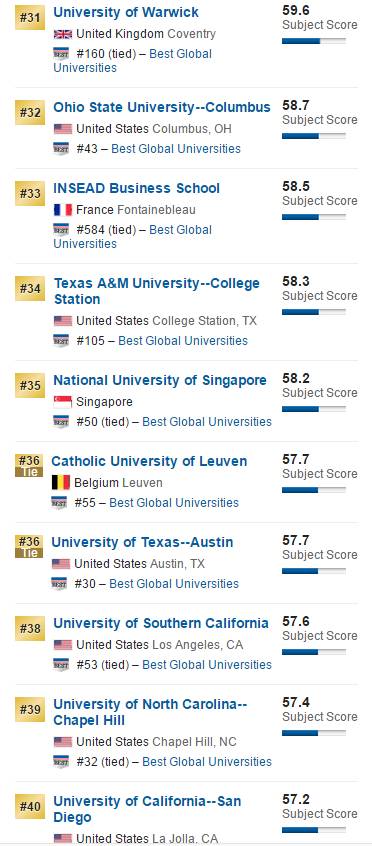Open University of North Carolina--Chapel Hill link

150,712
